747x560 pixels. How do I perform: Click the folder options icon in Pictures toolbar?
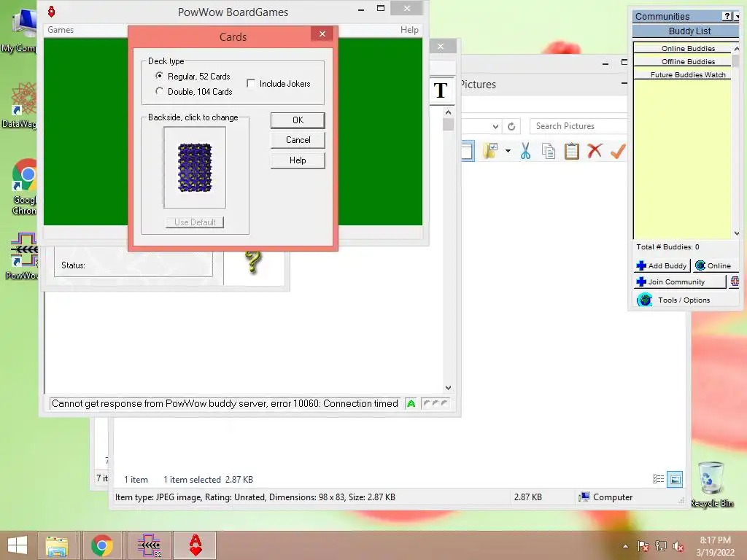point(490,151)
